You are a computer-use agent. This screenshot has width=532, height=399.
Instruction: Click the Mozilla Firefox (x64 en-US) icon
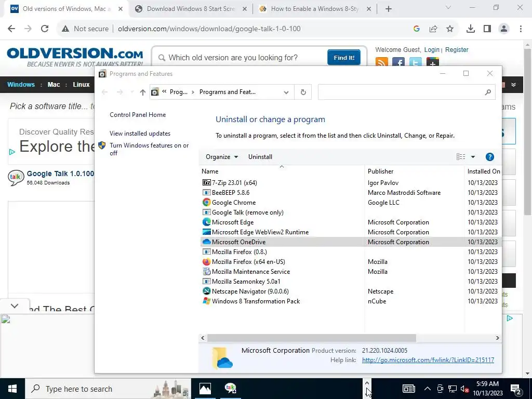click(206, 262)
